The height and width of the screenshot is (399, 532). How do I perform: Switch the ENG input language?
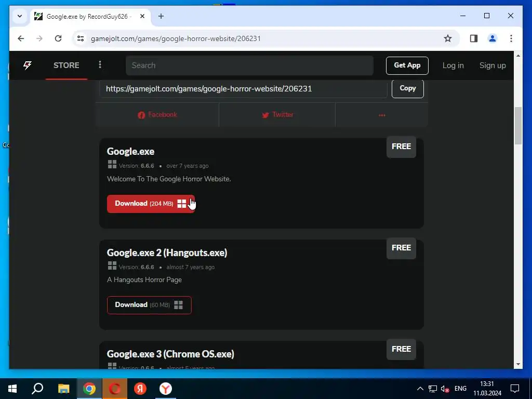click(x=460, y=389)
